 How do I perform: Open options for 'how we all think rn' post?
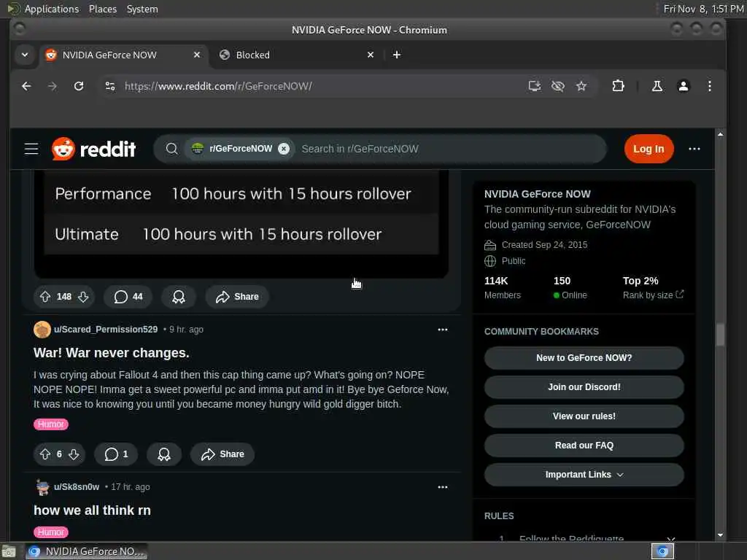click(x=443, y=487)
